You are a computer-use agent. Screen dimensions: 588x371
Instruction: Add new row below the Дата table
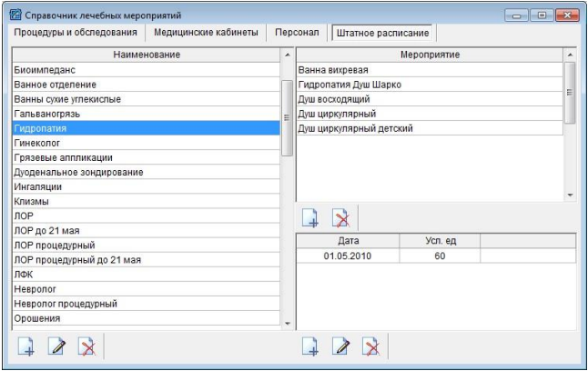click(310, 346)
